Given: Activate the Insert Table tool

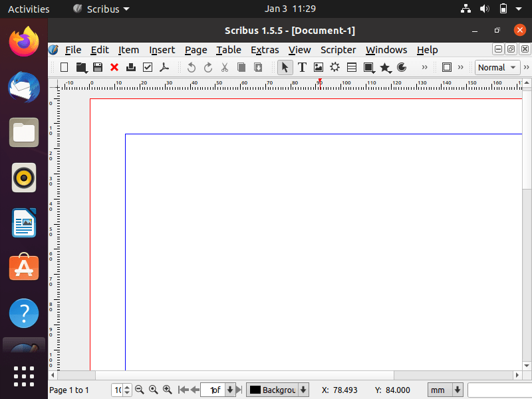Looking at the screenshot, I should coord(352,67).
